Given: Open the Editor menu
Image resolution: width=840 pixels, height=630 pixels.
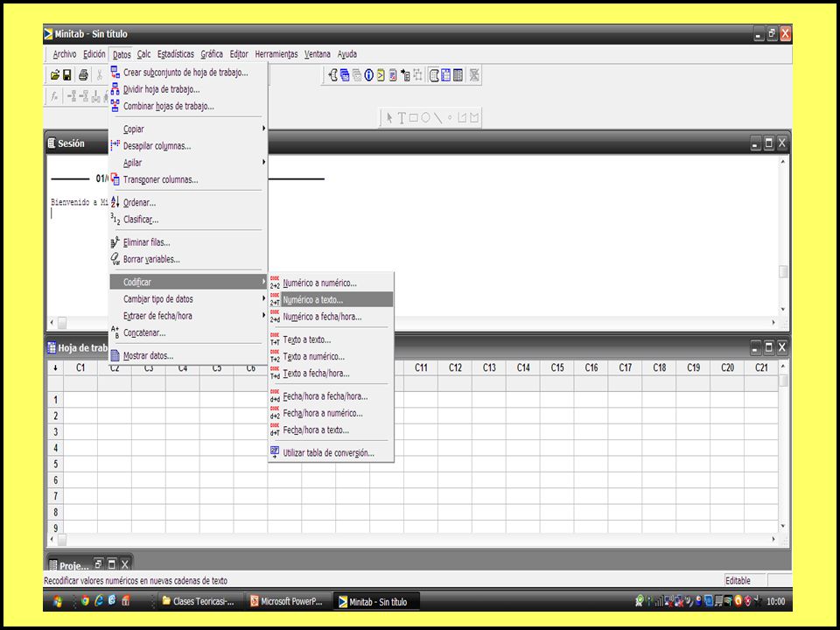Looking at the screenshot, I should pos(239,54).
